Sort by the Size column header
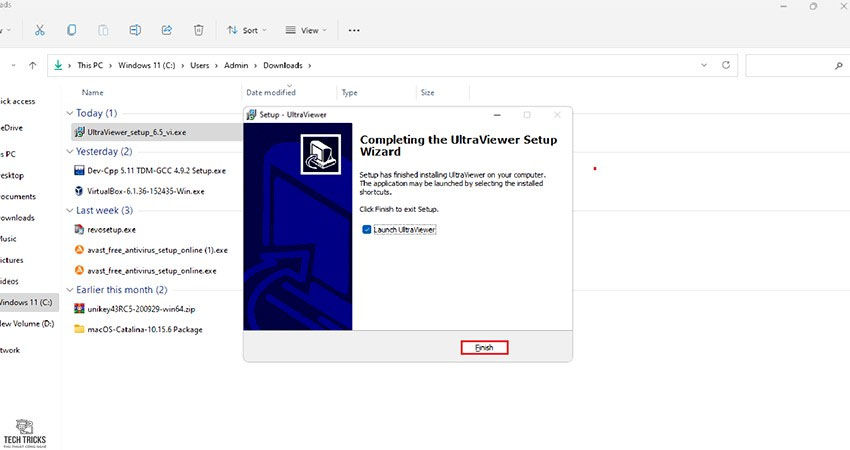 coord(427,93)
